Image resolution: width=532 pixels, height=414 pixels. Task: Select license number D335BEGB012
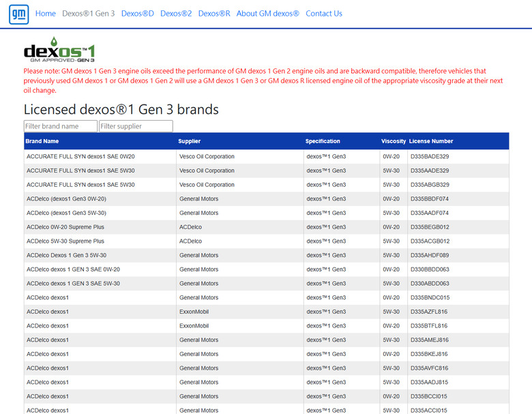(x=430, y=227)
